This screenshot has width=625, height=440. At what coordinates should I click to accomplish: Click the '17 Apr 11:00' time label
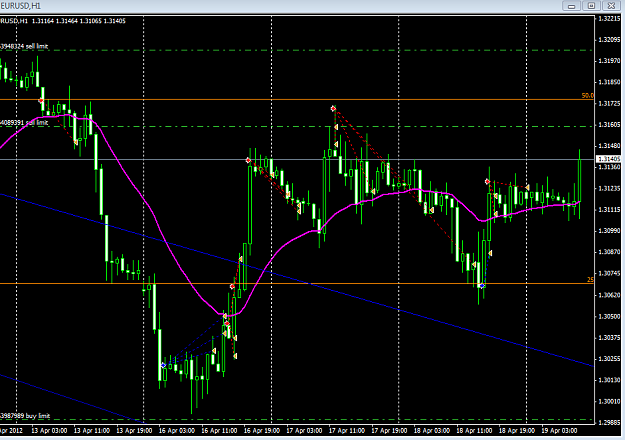[x=347, y=430]
